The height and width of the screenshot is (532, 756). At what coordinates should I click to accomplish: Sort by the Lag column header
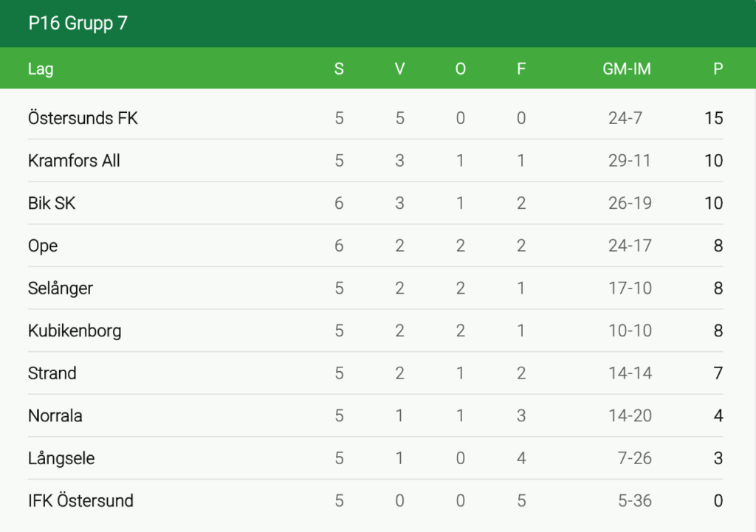point(41,69)
